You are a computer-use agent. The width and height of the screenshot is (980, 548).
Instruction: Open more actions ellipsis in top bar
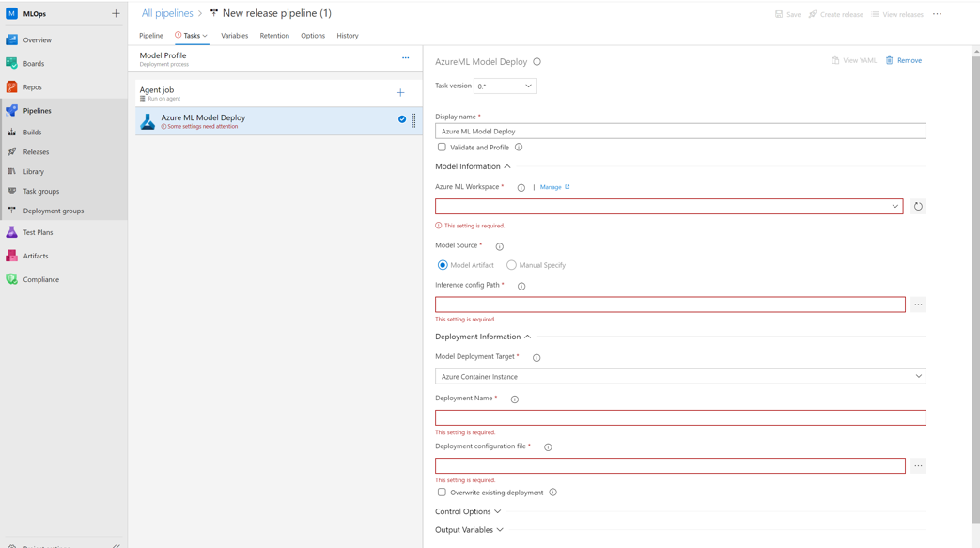tap(938, 14)
